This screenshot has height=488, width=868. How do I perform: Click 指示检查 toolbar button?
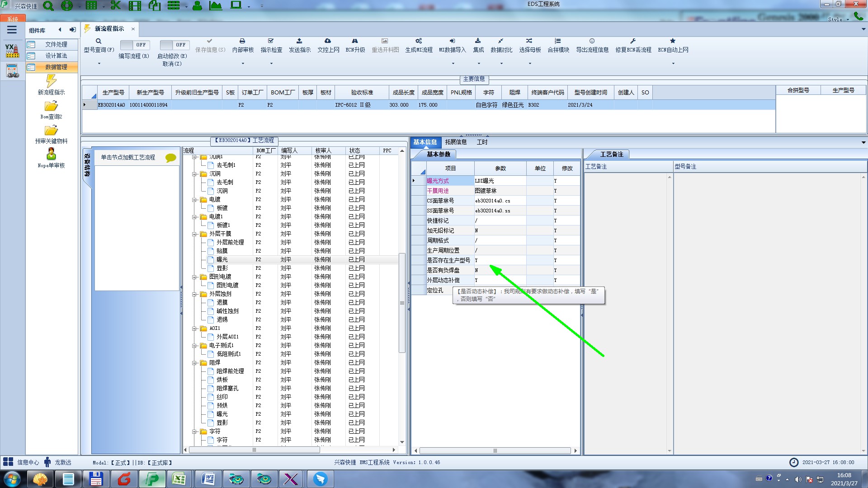point(271,46)
